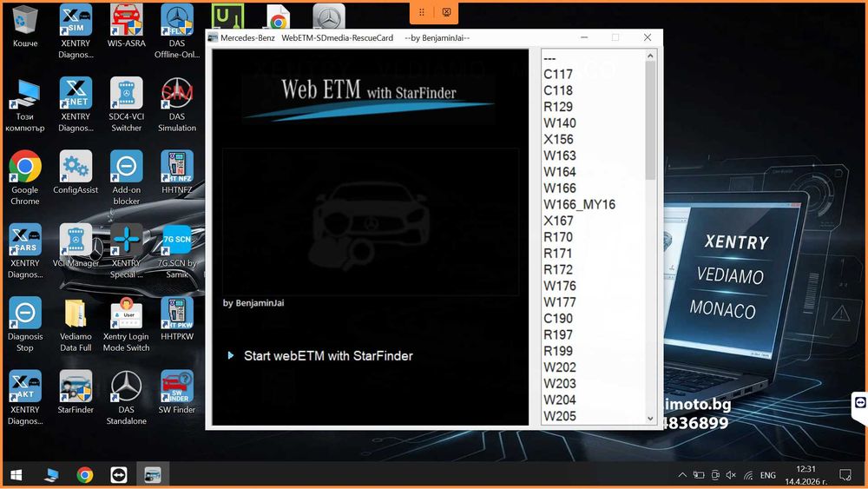
Task: Open the WIS-ASRA desktop shortcut
Action: (x=126, y=27)
